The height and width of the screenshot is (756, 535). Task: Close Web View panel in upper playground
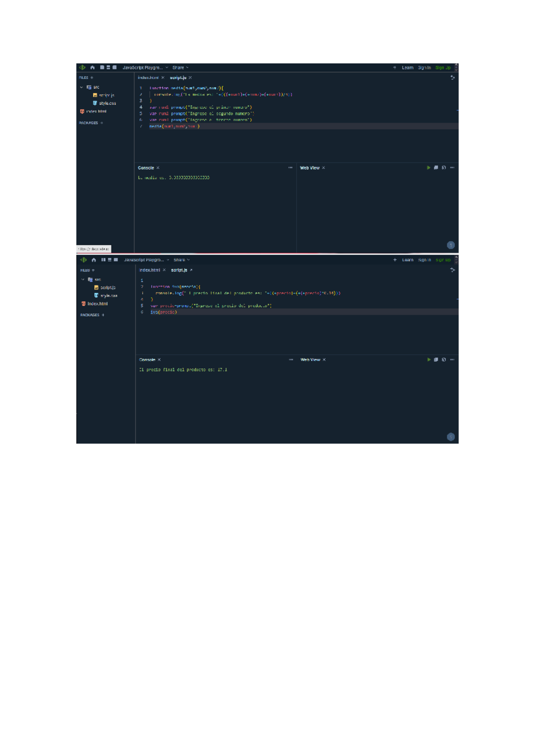tap(324, 168)
